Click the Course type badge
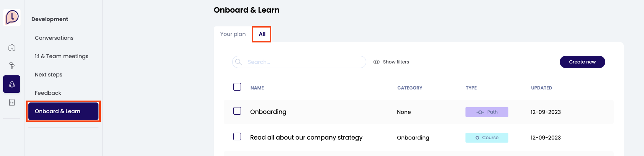644x156 pixels. point(487,138)
